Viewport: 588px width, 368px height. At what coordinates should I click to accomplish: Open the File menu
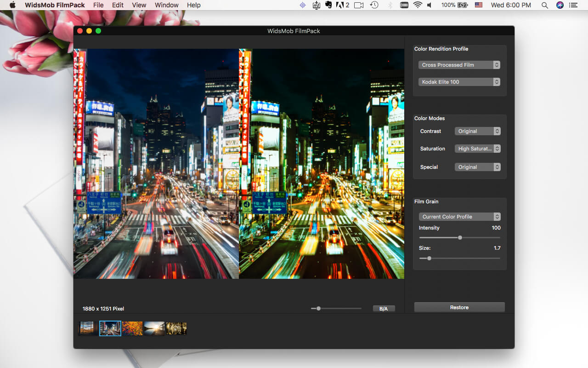(98, 5)
